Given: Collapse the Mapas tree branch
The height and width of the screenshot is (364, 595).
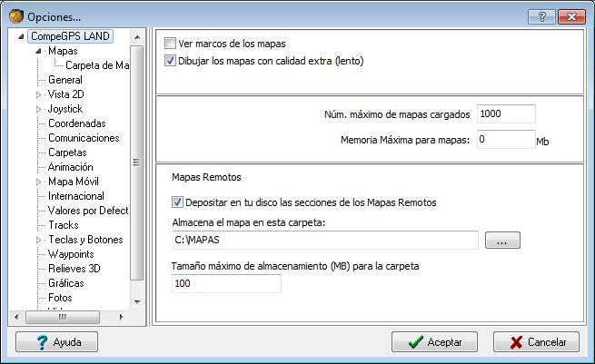Looking at the screenshot, I should [x=38, y=52].
